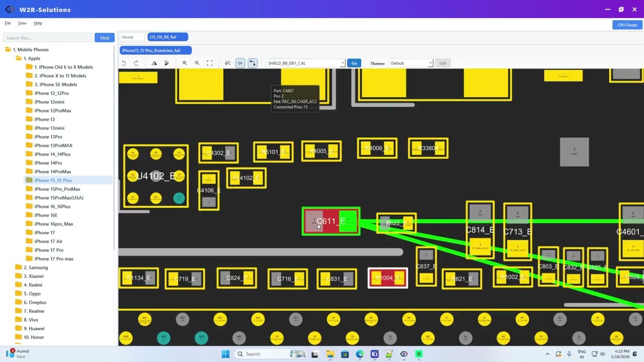This screenshot has height=362, width=644.
Task: Open Task View from the taskbar
Action: pos(314,354)
